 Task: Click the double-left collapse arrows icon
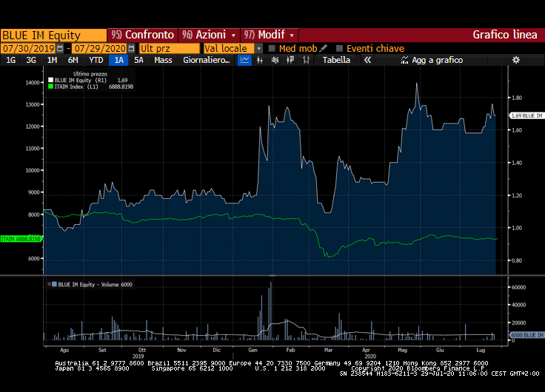click(367, 60)
